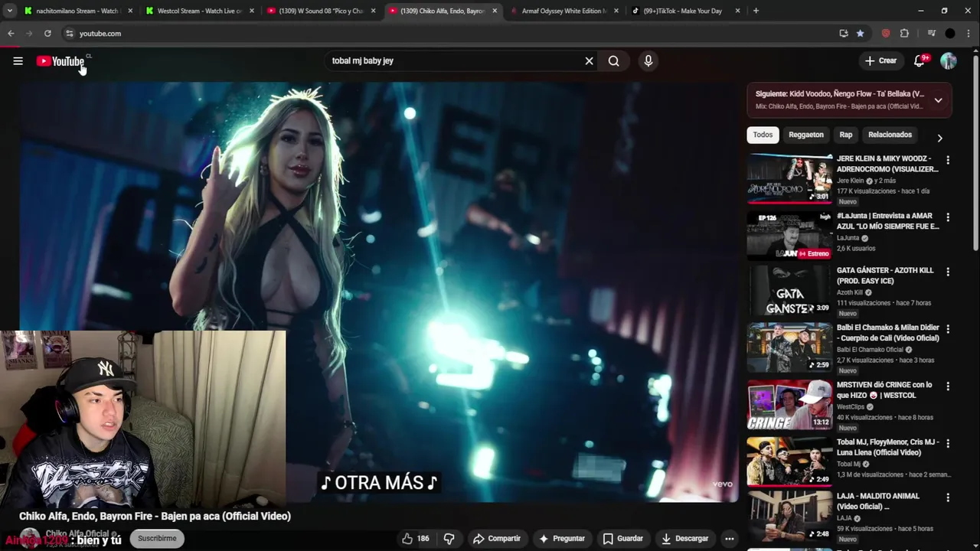
Task: Open the WestClips channel name
Action: click(850, 407)
